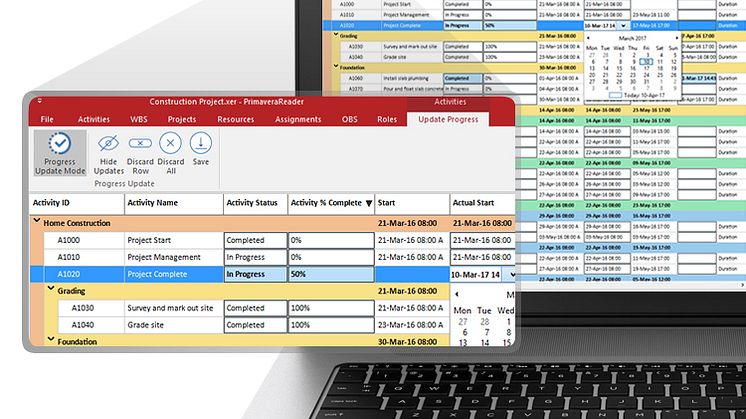Select Activity Status field of A1000
The image size is (746, 419).
click(x=255, y=240)
